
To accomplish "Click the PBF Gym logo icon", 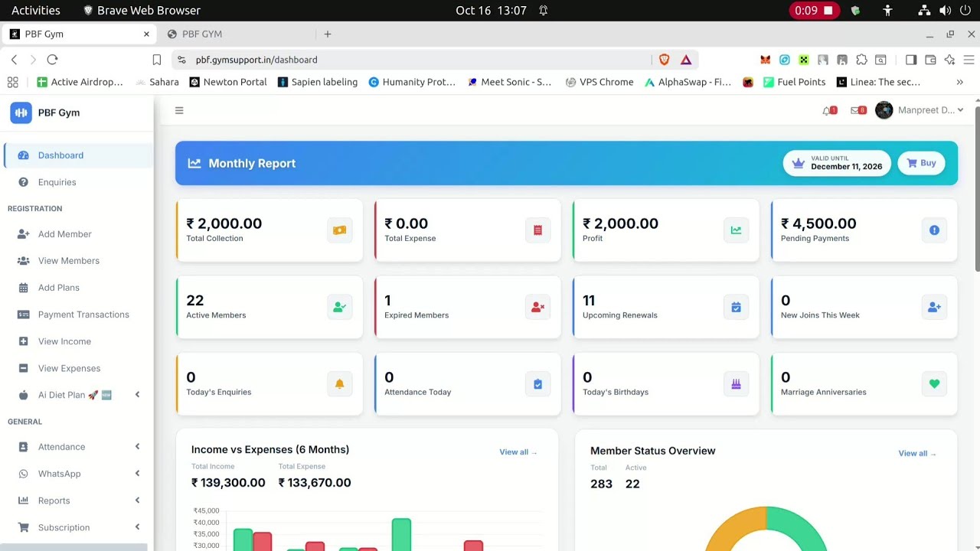I will [x=21, y=112].
